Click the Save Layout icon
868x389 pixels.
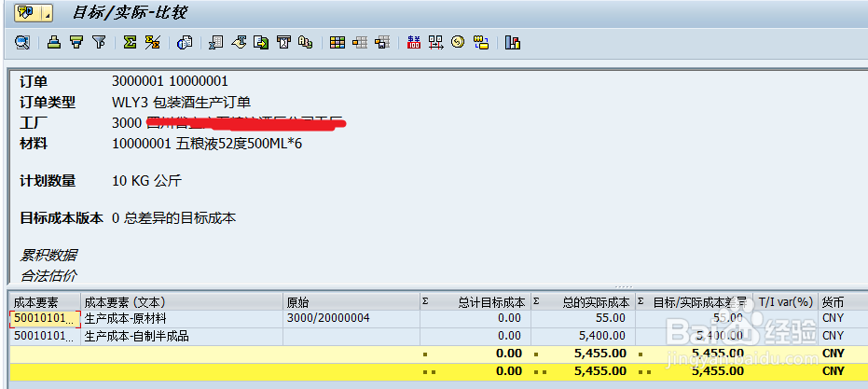click(x=382, y=42)
